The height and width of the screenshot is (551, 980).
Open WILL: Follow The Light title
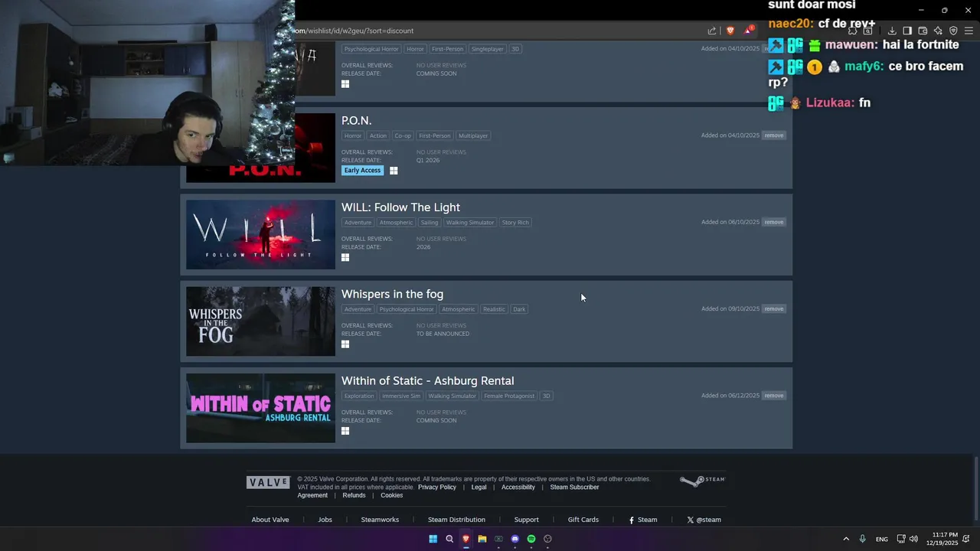coord(400,207)
